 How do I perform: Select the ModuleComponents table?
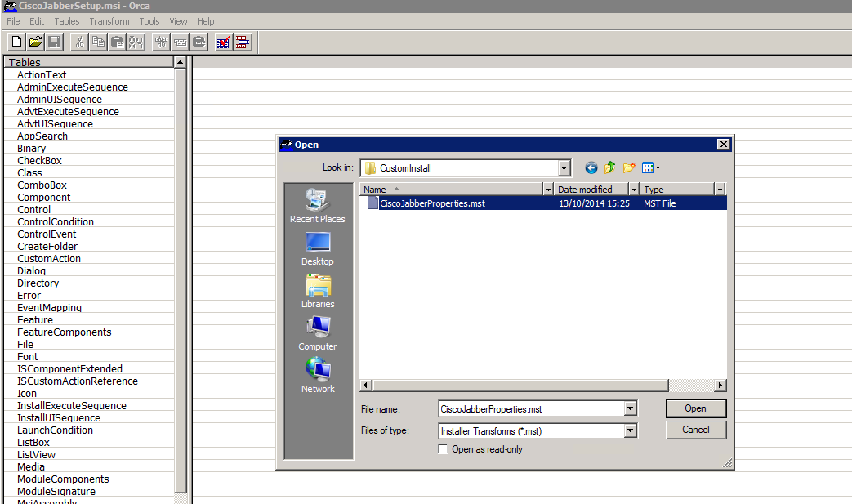pos(63,479)
